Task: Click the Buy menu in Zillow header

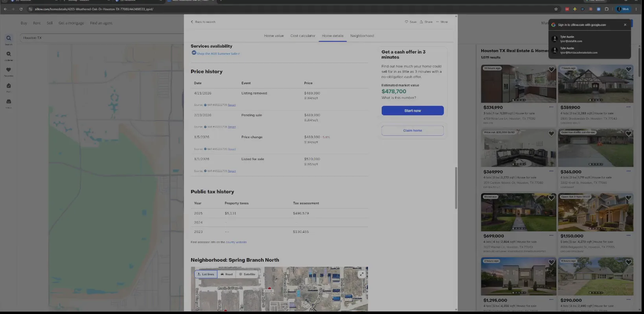Action: pos(24,23)
